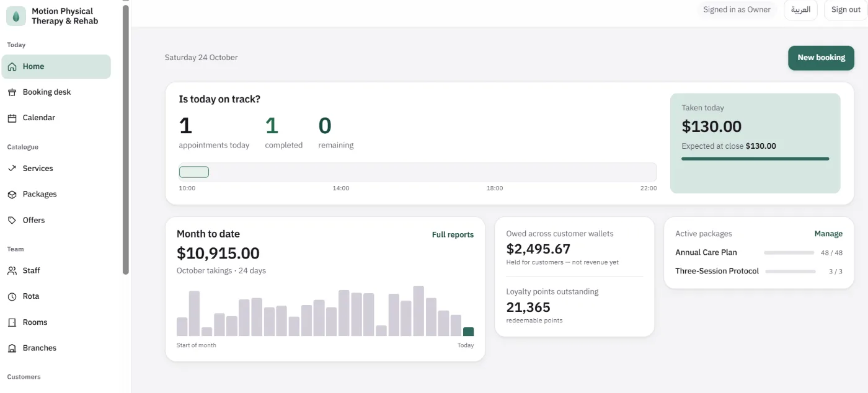Select Packages in the sidebar
868x393 pixels.
click(x=56, y=194)
